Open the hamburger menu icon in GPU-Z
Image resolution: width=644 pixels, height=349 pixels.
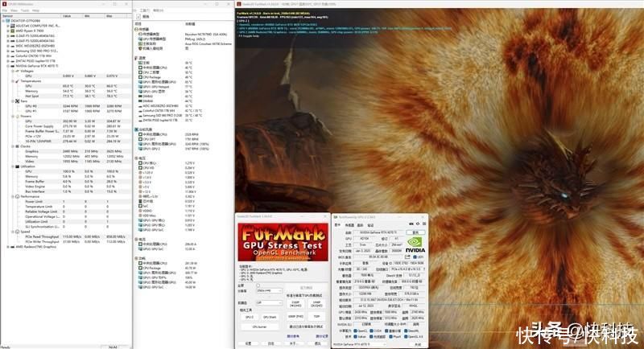coord(424,224)
